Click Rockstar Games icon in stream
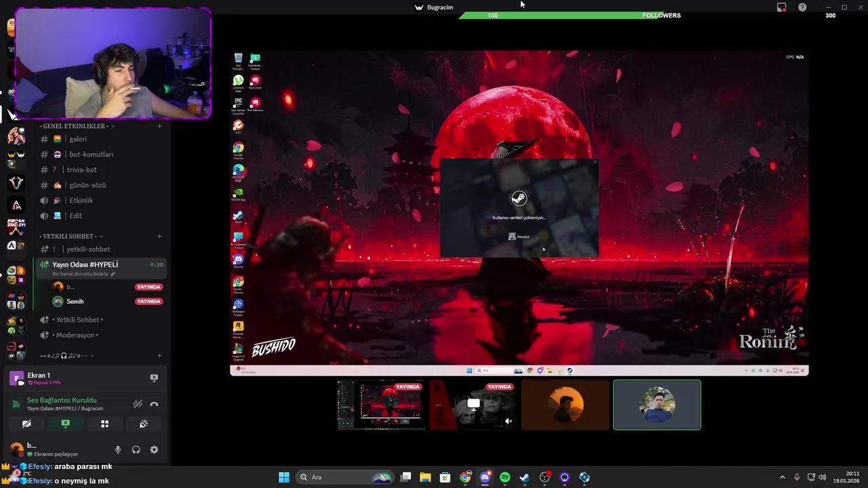The width and height of the screenshot is (868, 488). click(x=238, y=329)
